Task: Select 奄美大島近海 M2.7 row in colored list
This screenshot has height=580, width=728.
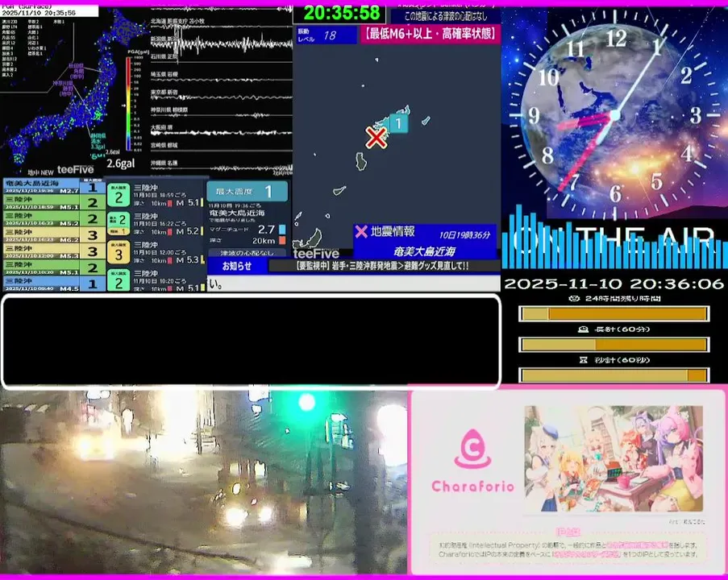Action: (x=54, y=187)
